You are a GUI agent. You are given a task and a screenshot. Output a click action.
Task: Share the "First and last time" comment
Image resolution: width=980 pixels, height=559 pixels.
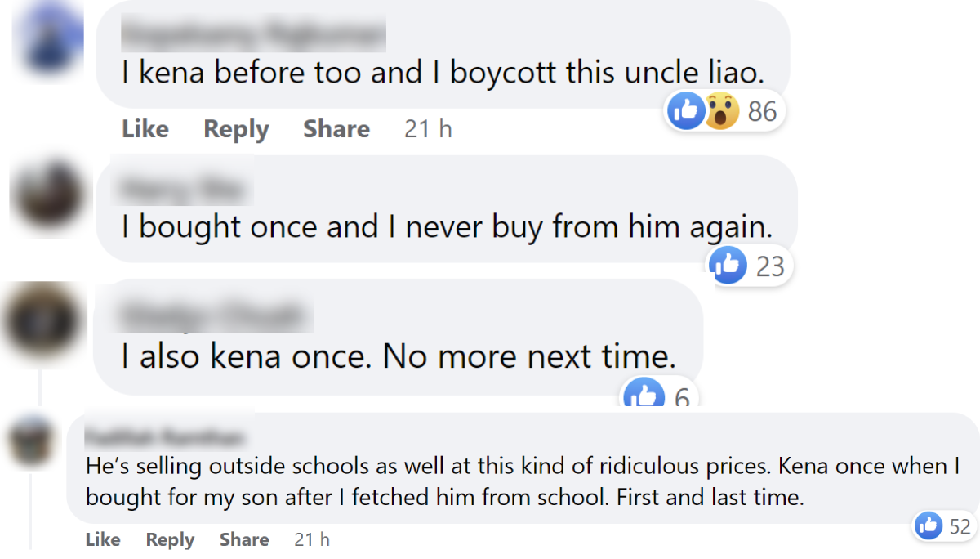point(244,539)
